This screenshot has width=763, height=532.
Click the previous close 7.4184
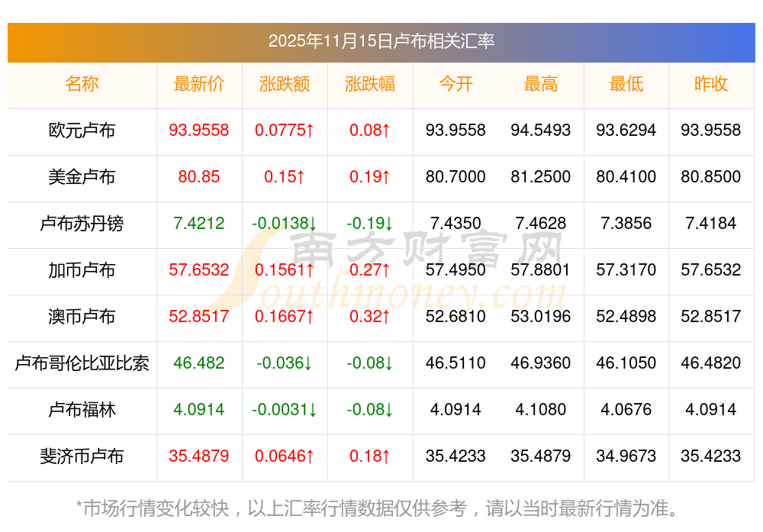(x=711, y=224)
